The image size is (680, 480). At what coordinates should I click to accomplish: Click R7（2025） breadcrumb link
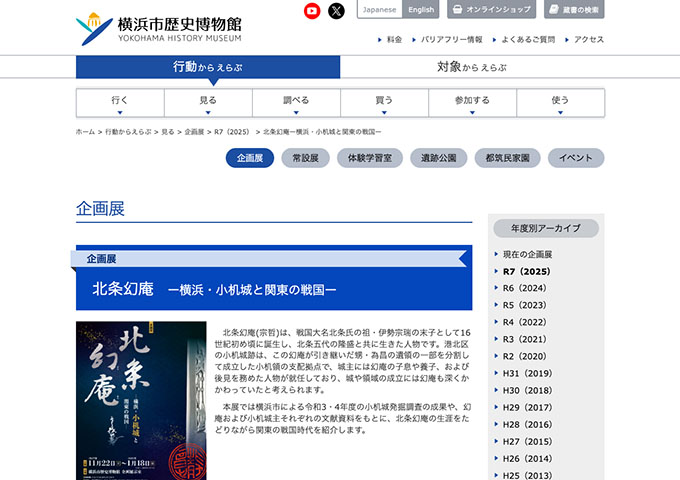click(232, 132)
